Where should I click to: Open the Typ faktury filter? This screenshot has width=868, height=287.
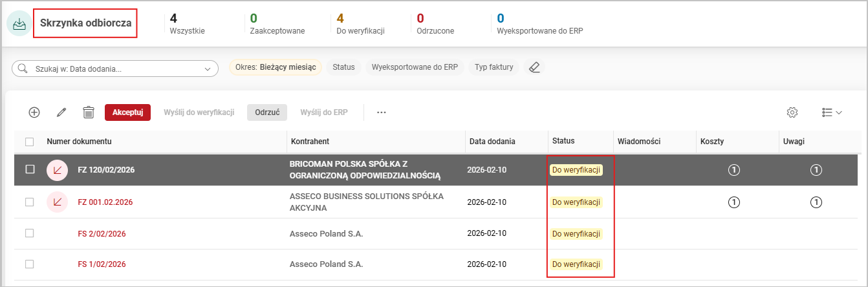click(x=494, y=67)
